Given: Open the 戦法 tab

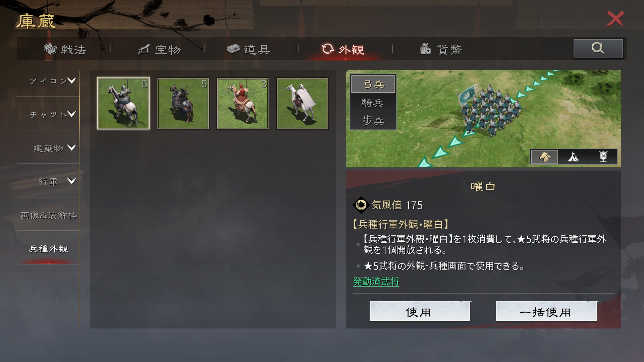Looking at the screenshot, I should coord(65,49).
